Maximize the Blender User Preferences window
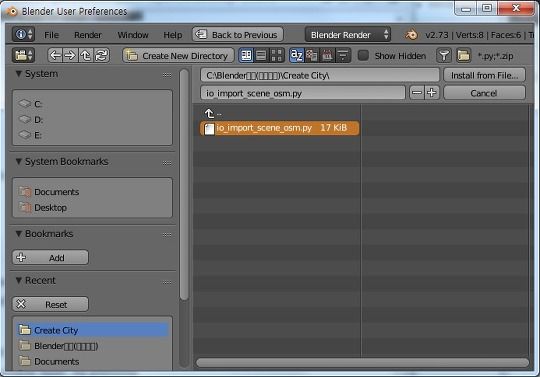The width and height of the screenshot is (540, 377). (487, 9)
